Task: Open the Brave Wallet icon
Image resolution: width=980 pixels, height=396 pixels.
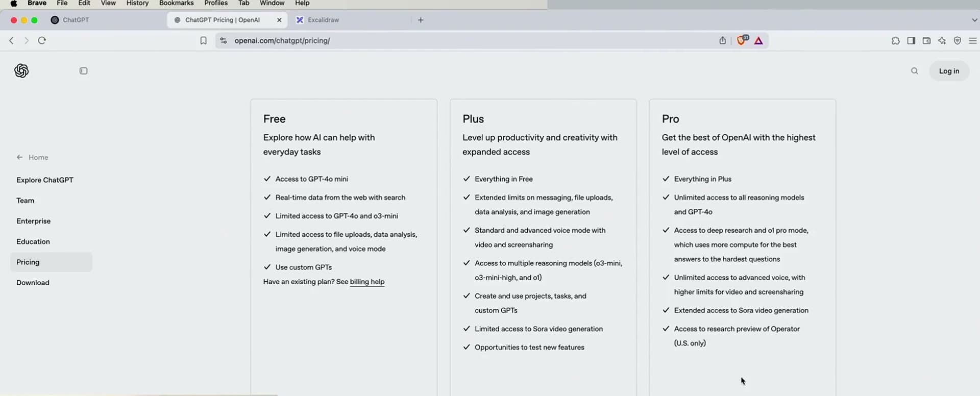Action: click(x=926, y=41)
